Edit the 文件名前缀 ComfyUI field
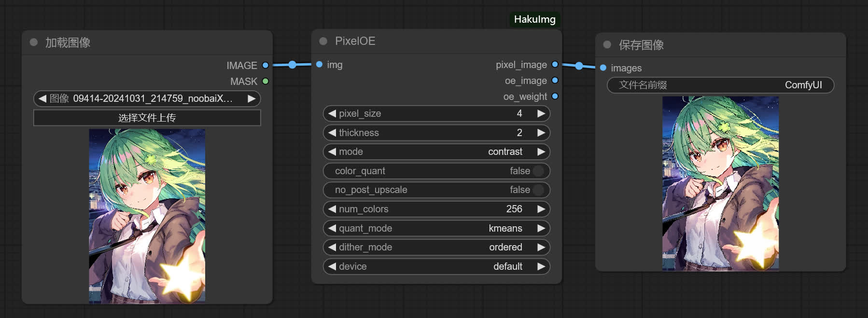The width and height of the screenshot is (868, 318). (720, 85)
